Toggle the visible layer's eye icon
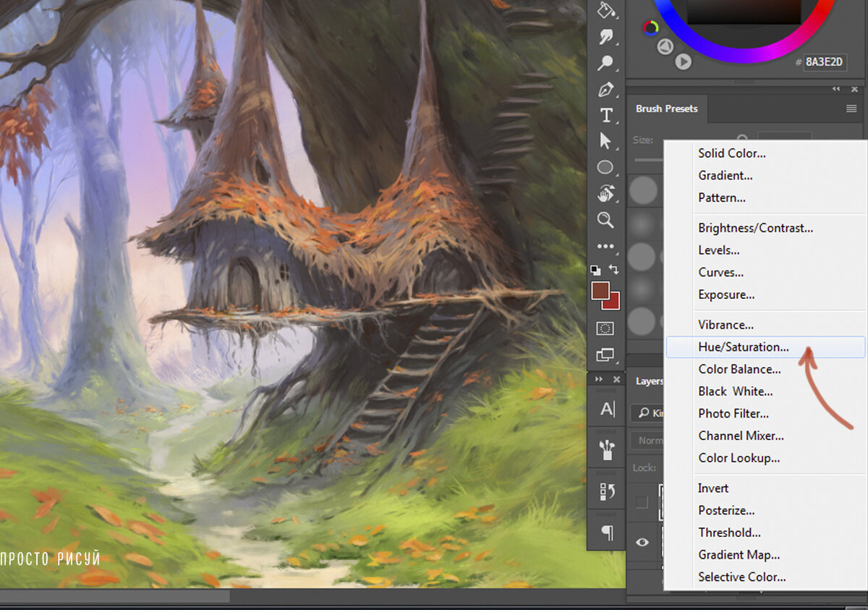The height and width of the screenshot is (610, 868). coord(642,542)
